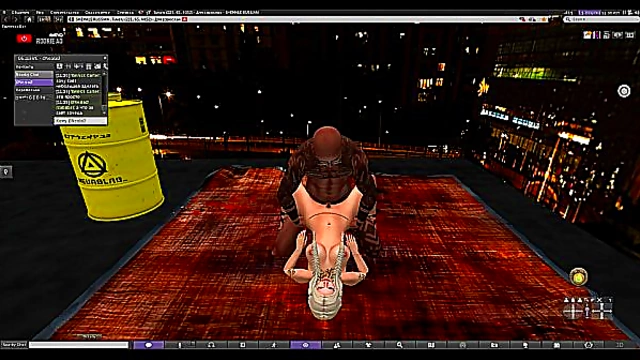
Task: Open the chat bubble toolbar button
Action: coord(149,345)
